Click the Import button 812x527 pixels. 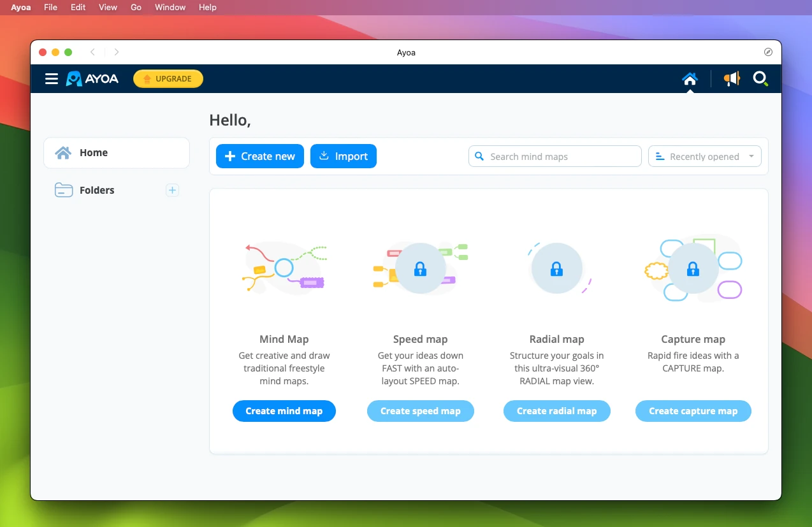click(344, 156)
